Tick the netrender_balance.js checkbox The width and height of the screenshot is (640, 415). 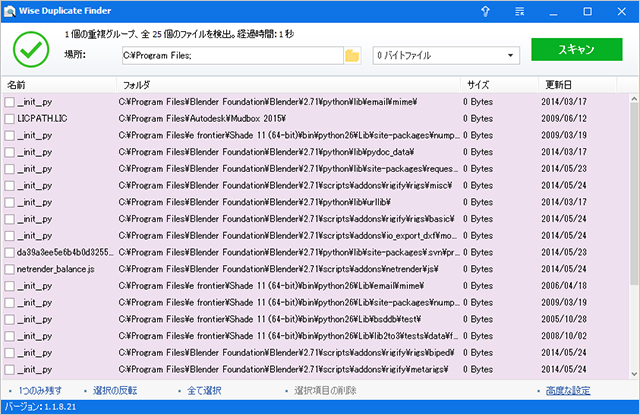click(9, 269)
